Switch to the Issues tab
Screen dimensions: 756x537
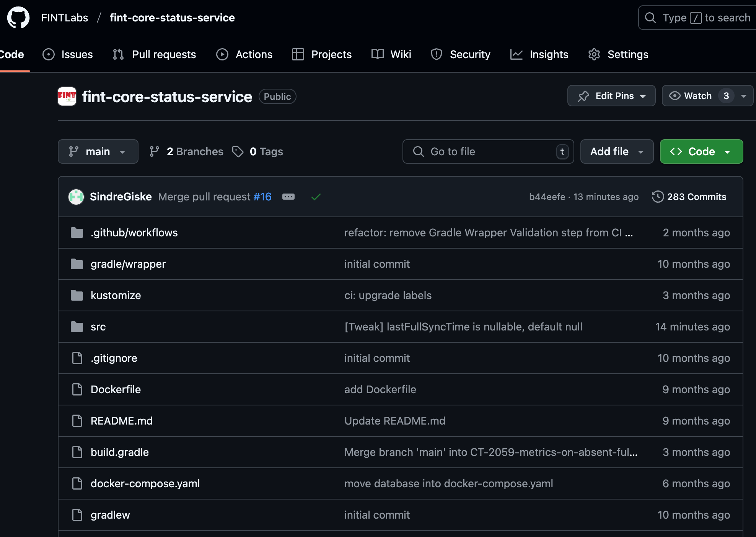tap(68, 54)
